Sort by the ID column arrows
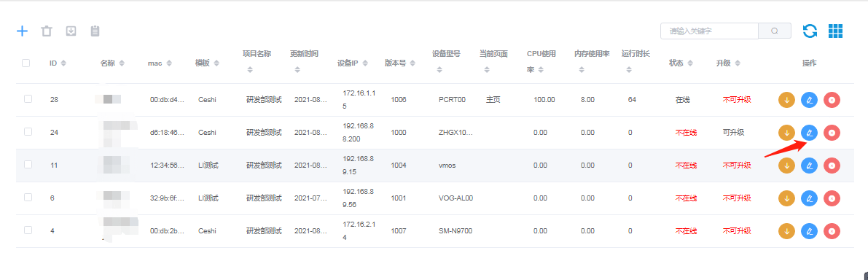Screen dimensions: 868x280 63,63
